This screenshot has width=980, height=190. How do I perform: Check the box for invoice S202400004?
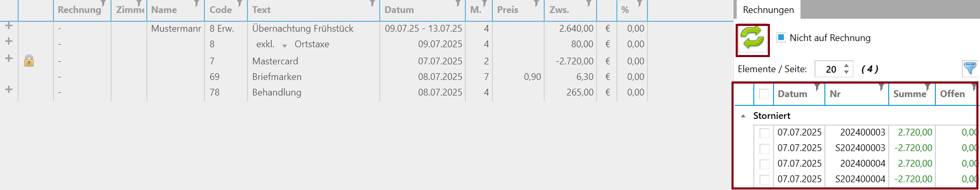[x=764, y=180]
